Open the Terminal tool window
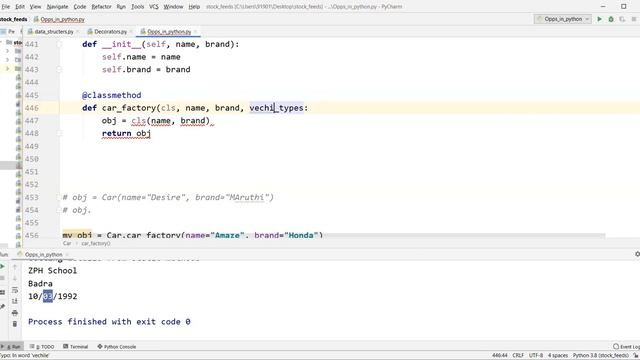 76,347
